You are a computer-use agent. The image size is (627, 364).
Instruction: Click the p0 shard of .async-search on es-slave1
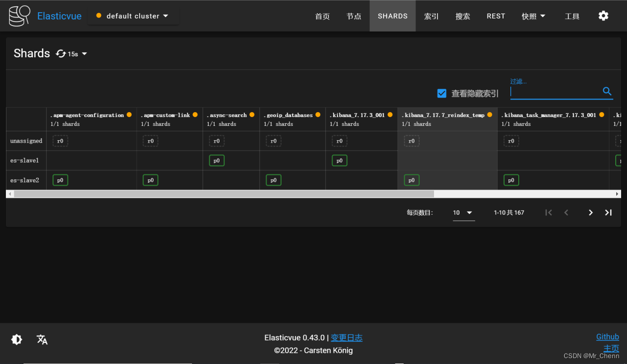pos(217,161)
